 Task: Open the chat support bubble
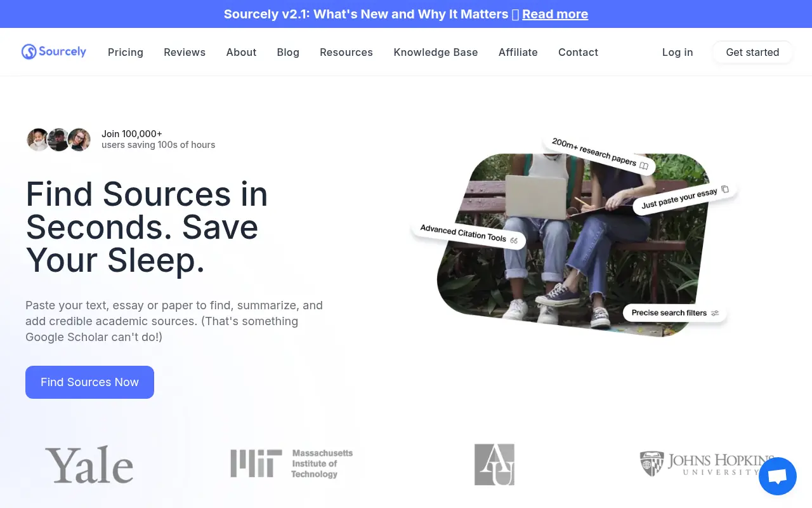click(x=777, y=476)
